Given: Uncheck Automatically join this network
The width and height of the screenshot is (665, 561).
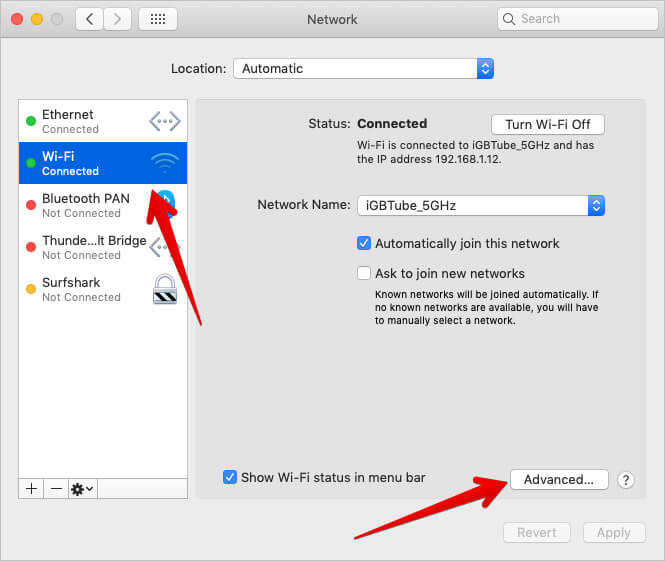Looking at the screenshot, I should [364, 243].
